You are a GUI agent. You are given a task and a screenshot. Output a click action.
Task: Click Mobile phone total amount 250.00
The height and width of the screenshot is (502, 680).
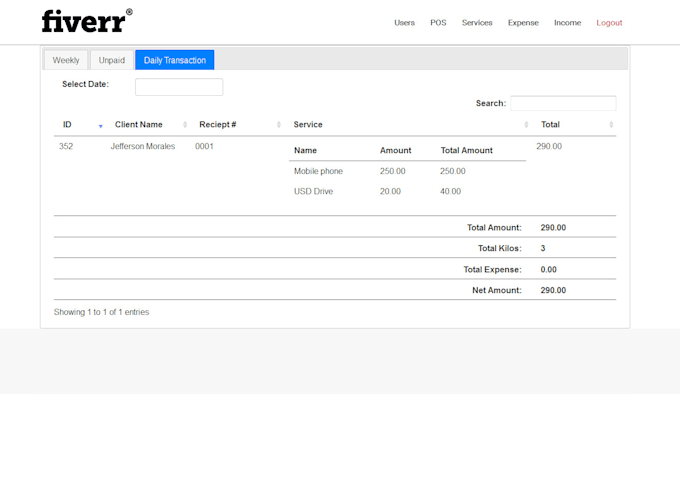pos(453,171)
